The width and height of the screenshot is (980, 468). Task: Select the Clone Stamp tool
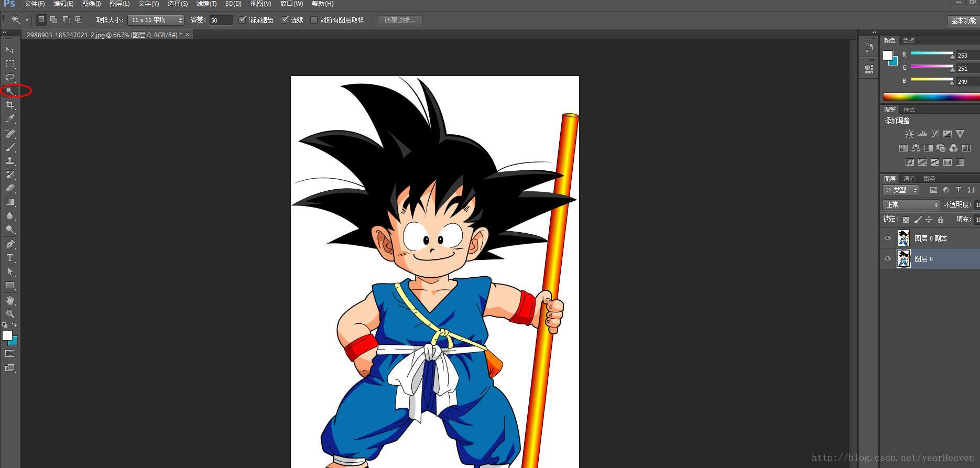tap(10, 161)
